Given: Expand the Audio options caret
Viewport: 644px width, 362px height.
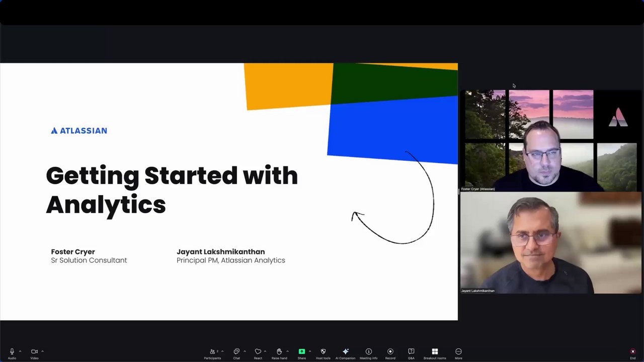Looking at the screenshot, I should (x=20, y=351).
